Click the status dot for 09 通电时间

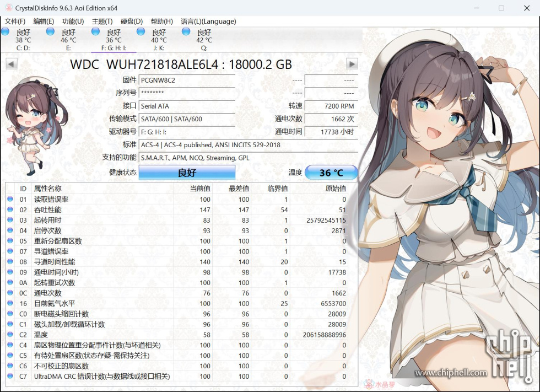point(10,272)
